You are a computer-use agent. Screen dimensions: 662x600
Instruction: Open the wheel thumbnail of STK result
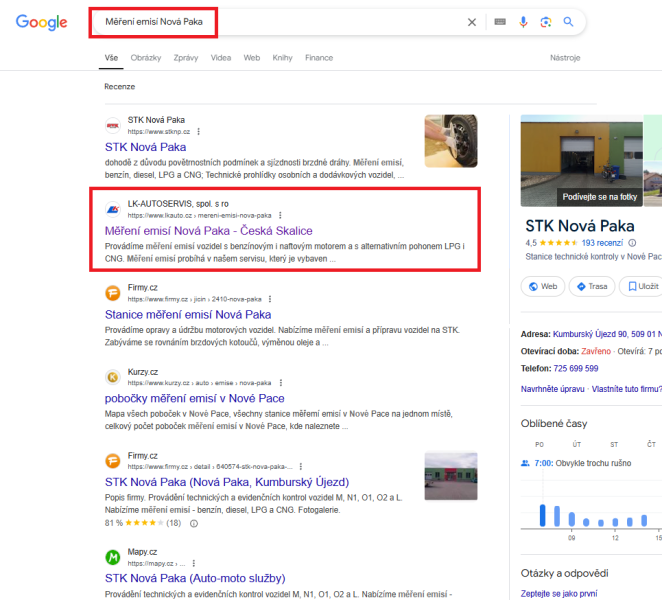pyautogui.click(x=451, y=141)
